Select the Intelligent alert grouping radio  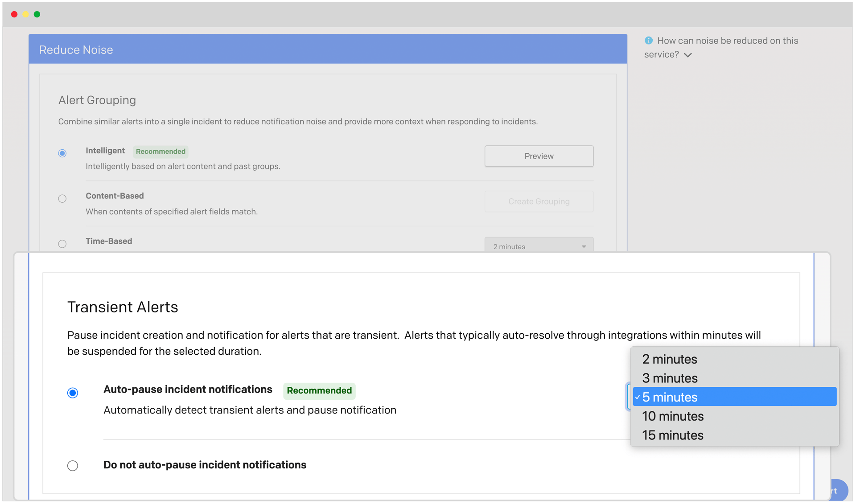tap(62, 153)
